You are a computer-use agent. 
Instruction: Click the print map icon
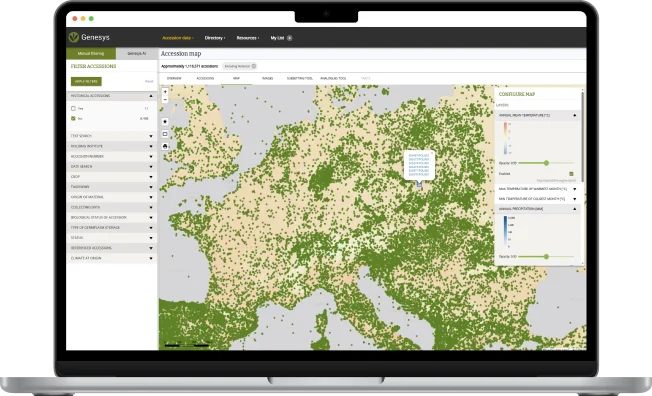[165, 146]
